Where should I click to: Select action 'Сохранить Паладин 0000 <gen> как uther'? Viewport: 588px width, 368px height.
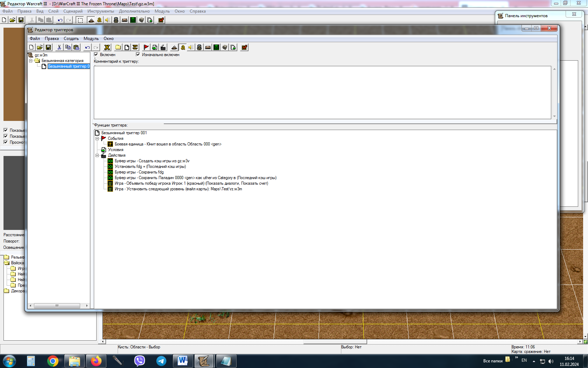(x=195, y=178)
